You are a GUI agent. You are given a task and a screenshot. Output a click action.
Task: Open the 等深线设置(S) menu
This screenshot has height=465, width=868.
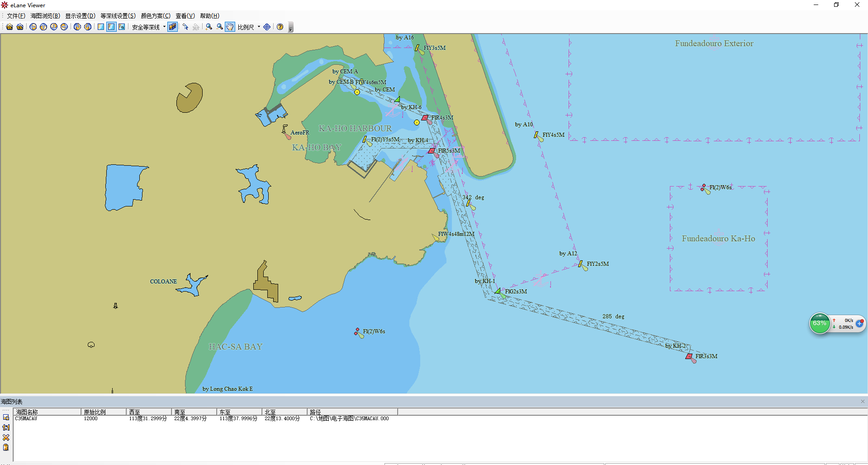[x=118, y=16]
